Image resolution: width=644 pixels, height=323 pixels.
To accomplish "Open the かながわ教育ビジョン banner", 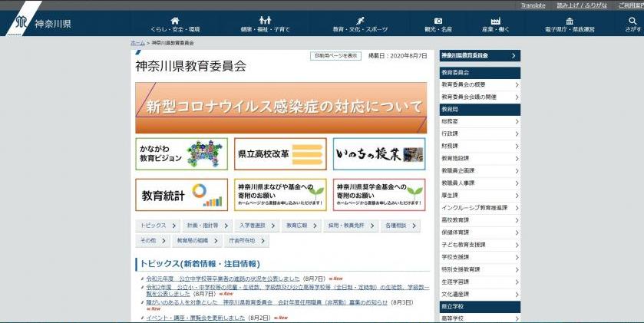I will click(181, 153).
